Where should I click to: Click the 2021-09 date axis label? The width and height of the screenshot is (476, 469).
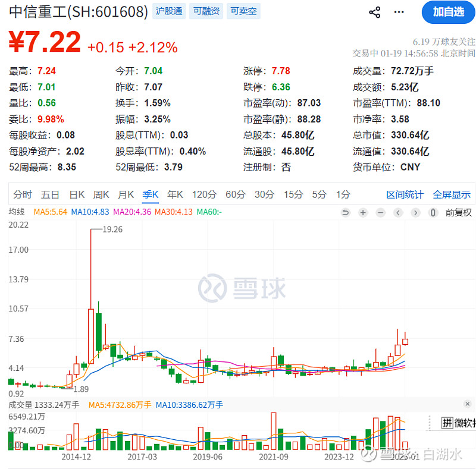pos(274,457)
